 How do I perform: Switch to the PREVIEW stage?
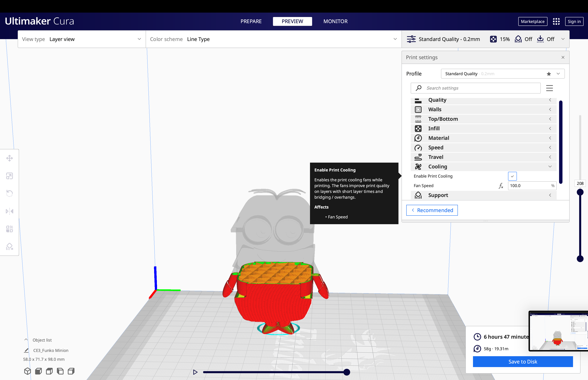(292, 21)
